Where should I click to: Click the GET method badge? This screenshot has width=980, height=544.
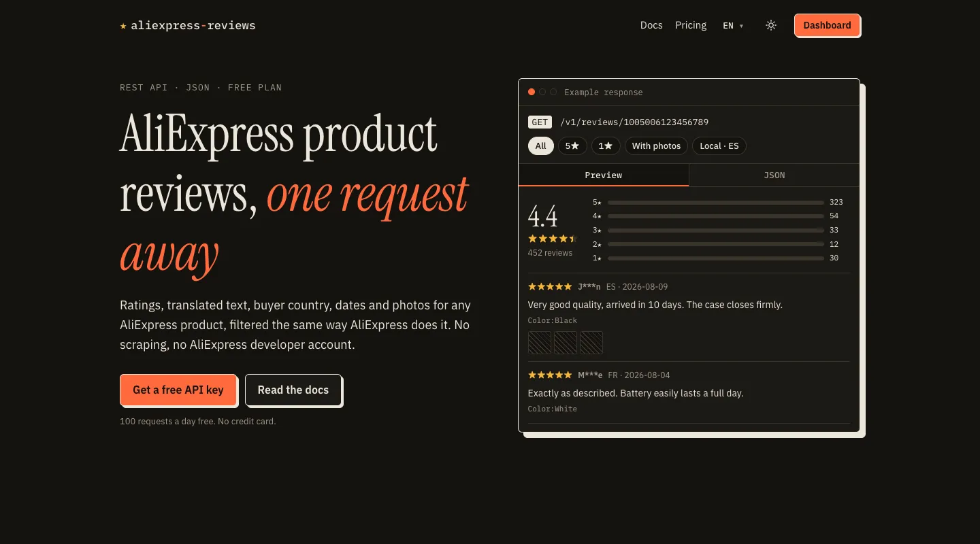point(540,122)
